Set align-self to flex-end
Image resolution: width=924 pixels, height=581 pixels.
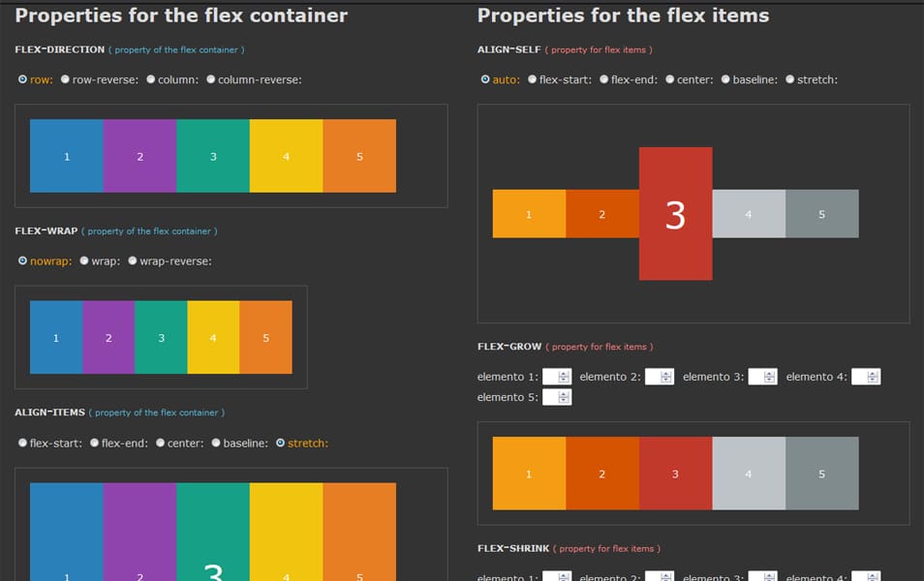point(604,79)
